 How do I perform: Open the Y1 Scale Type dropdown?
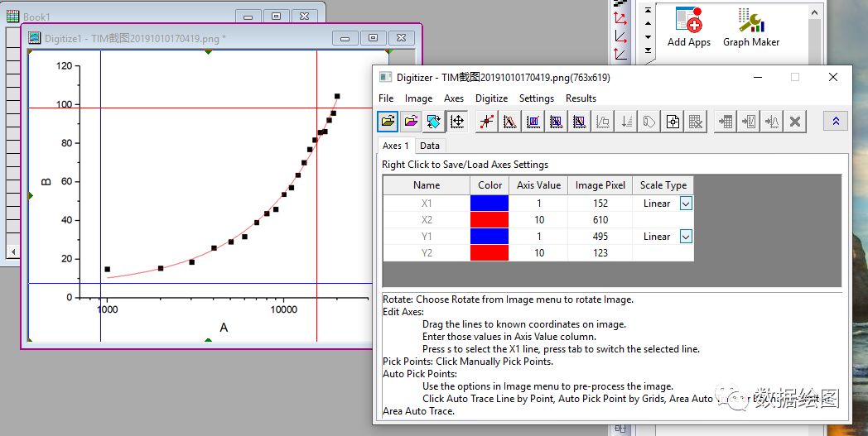point(685,237)
